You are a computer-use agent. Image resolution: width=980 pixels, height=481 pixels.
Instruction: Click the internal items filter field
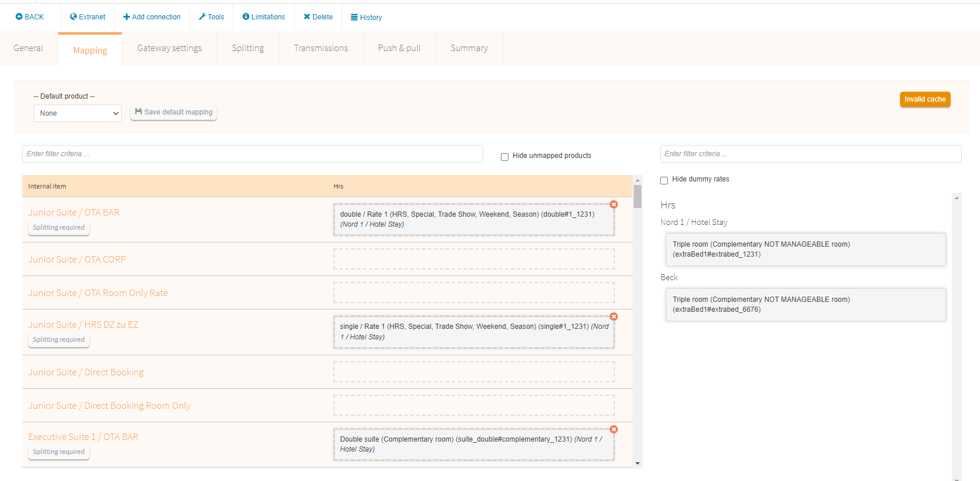click(252, 154)
